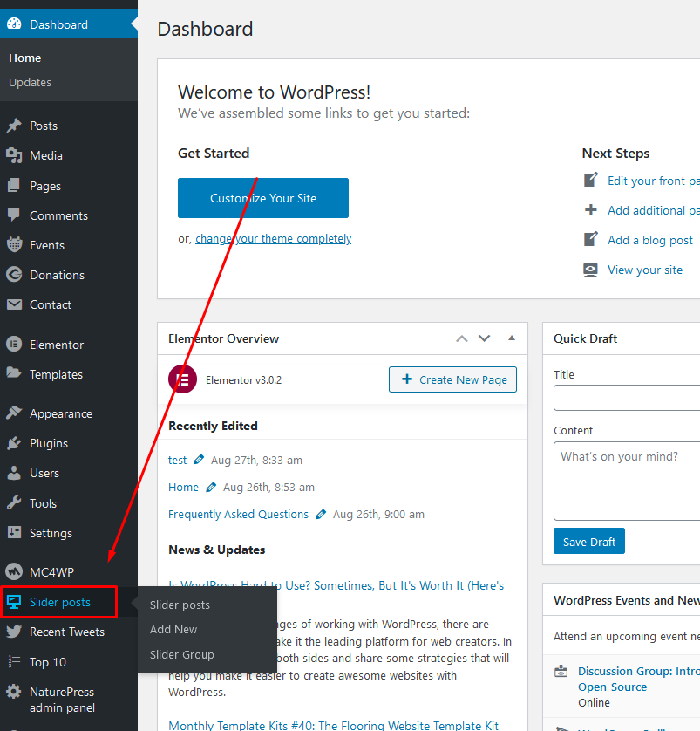Move Elementor Overview panel down
The width and height of the screenshot is (700, 731).
(x=485, y=338)
